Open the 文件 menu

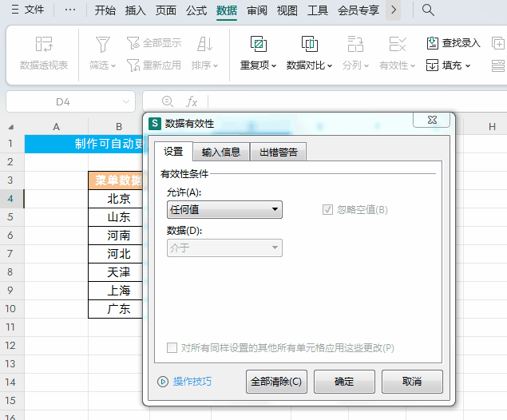pyautogui.click(x=34, y=10)
